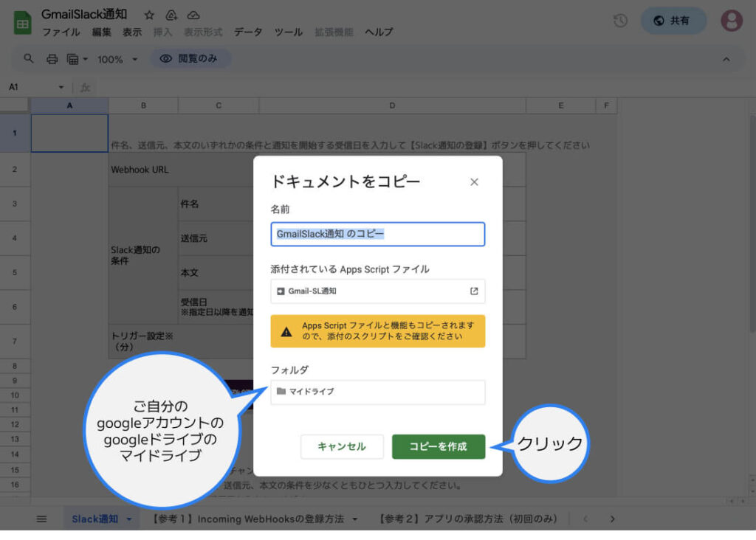
Task: Click the 件名 cell
Action: point(216,204)
